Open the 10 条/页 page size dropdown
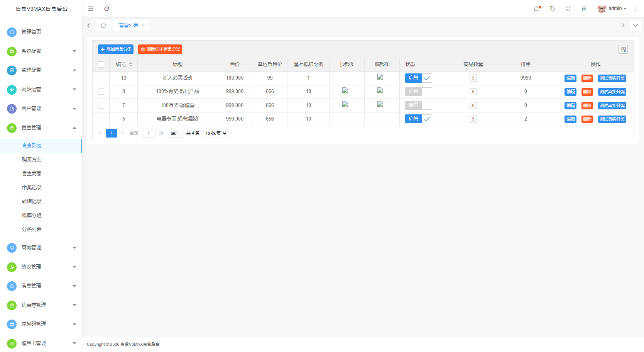The height and width of the screenshot is (352, 644). (x=215, y=133)
